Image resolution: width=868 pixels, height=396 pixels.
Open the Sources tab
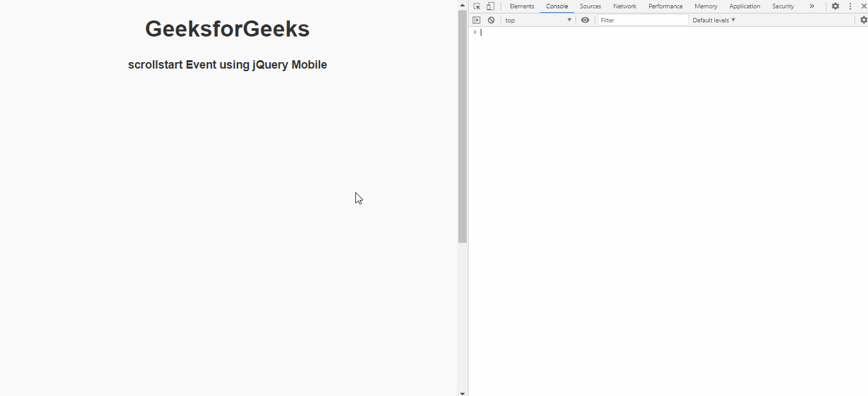pyautogui.click(x=590, y=6)
